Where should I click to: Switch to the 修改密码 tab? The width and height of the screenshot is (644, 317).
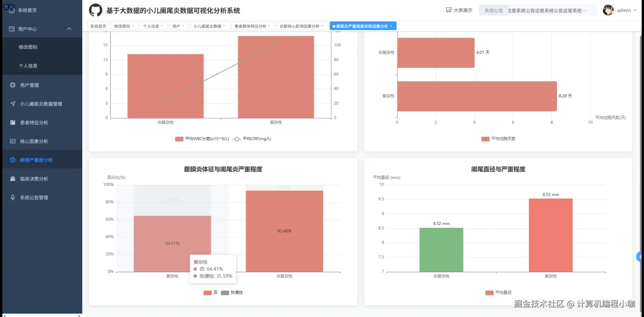(x=122, y=26)
